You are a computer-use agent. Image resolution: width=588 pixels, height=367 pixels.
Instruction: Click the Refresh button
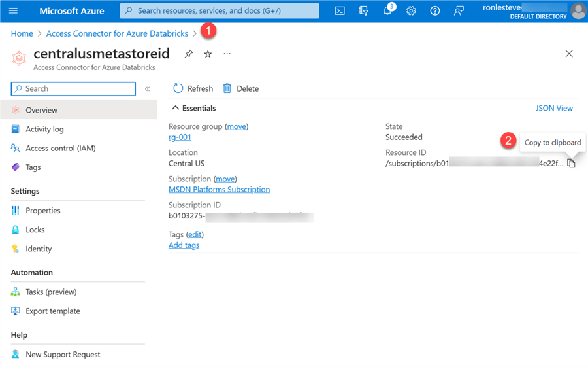(x=193, y=88)
